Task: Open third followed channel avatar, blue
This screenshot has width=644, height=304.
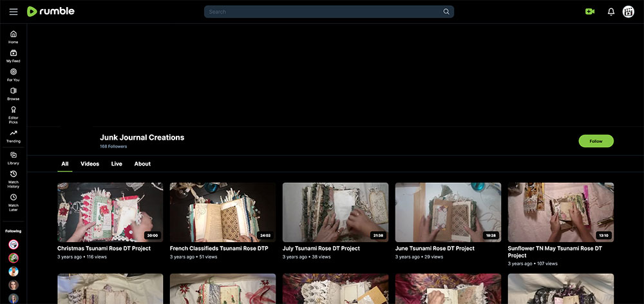Action: 14,272
